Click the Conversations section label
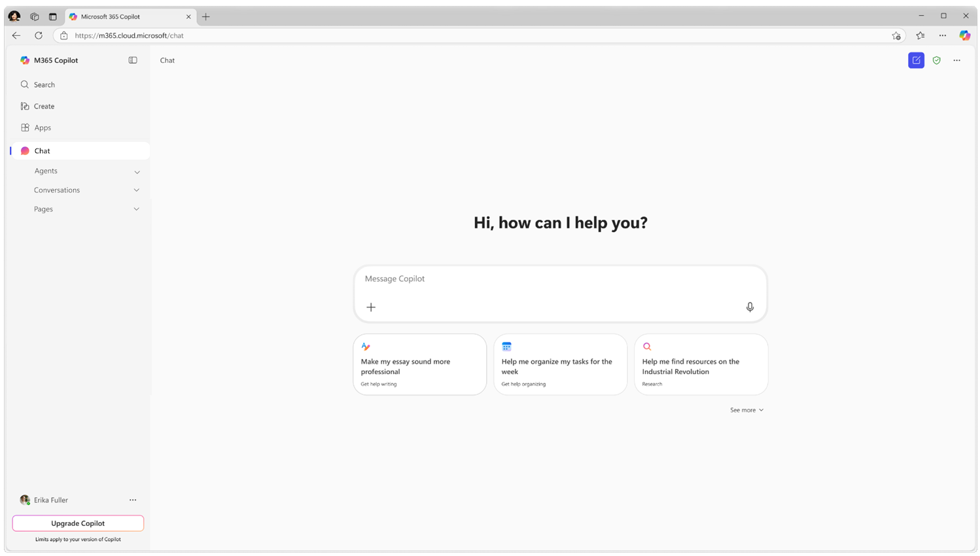This screenshot has width=980, height=556. point(57,190)
